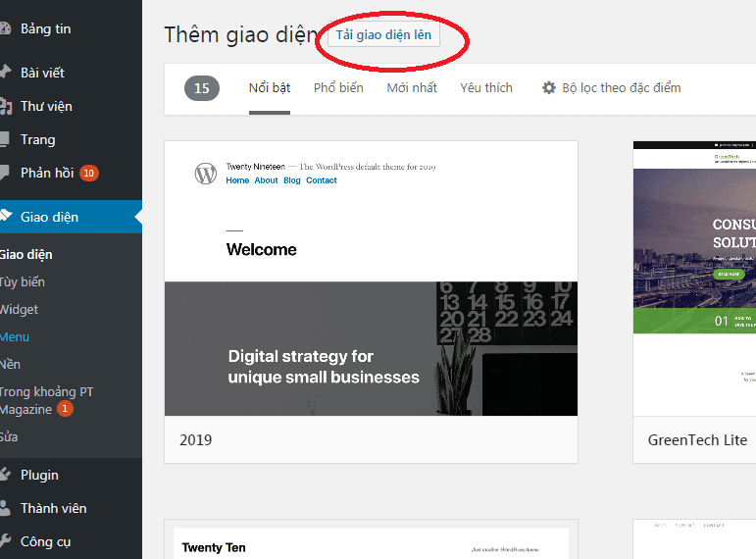Open Giao diện submenu link
The height and width of the screenshot is (559, 756).
(x=26, y=255)
